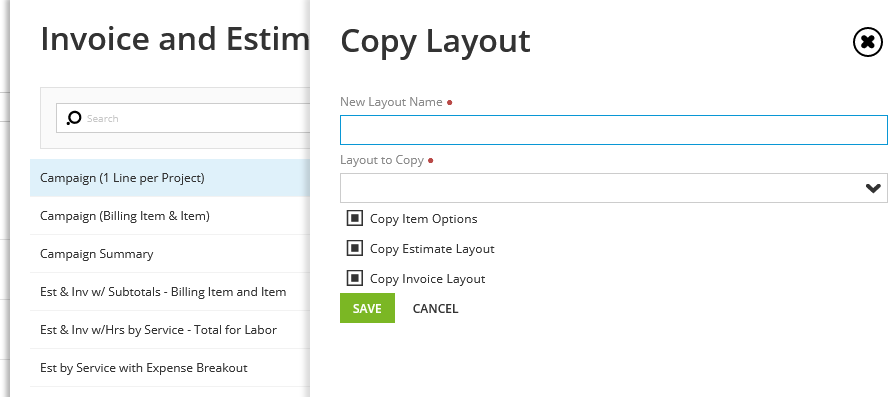Toggle Copy Estimate Layout checkbox

coord(354,248)
